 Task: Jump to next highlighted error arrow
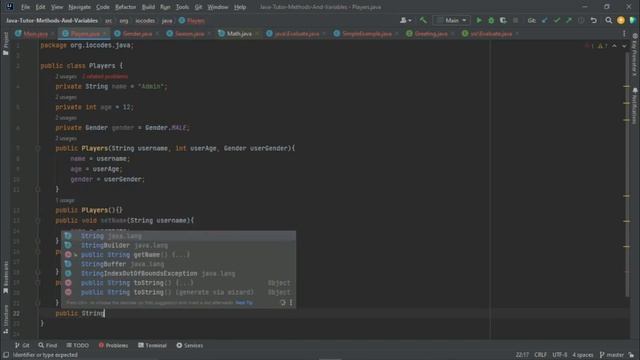click(624, 46)
